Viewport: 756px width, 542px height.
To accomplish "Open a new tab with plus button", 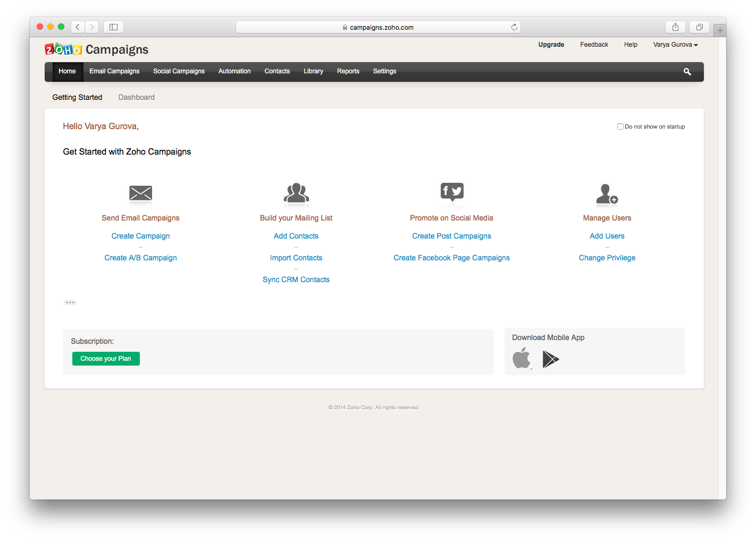I will coord(720,30).
